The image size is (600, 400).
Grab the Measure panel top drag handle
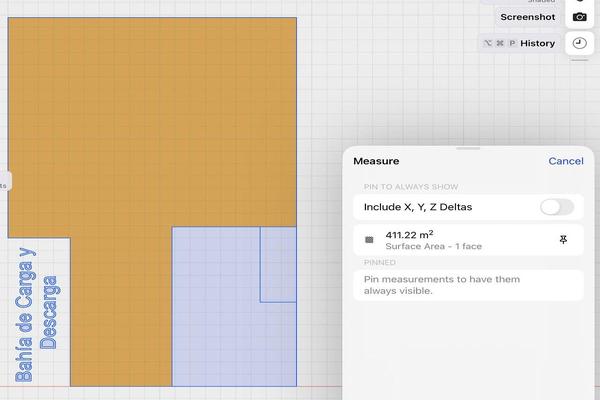(468, 149)
